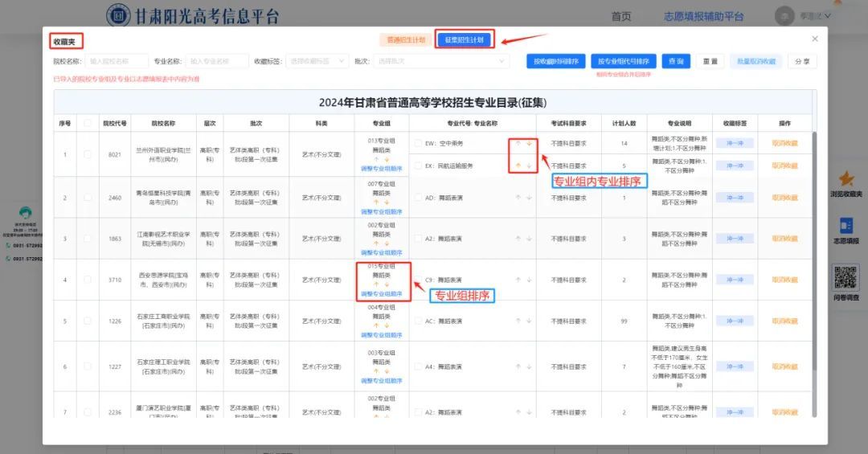Move the 004专业组 group up
868x454 pixels.
click(376, 326)
